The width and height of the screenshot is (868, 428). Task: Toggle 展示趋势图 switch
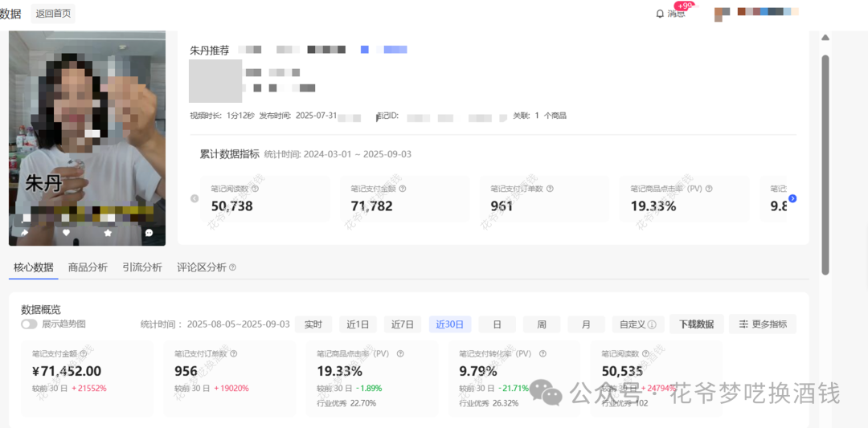(30, 324)
